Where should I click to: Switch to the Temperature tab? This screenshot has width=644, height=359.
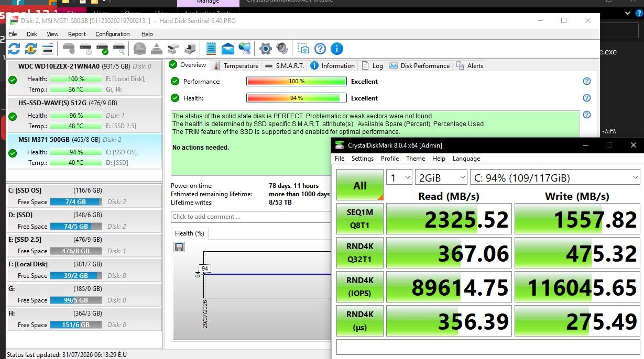pyautogui.click(x=236, y=65)
